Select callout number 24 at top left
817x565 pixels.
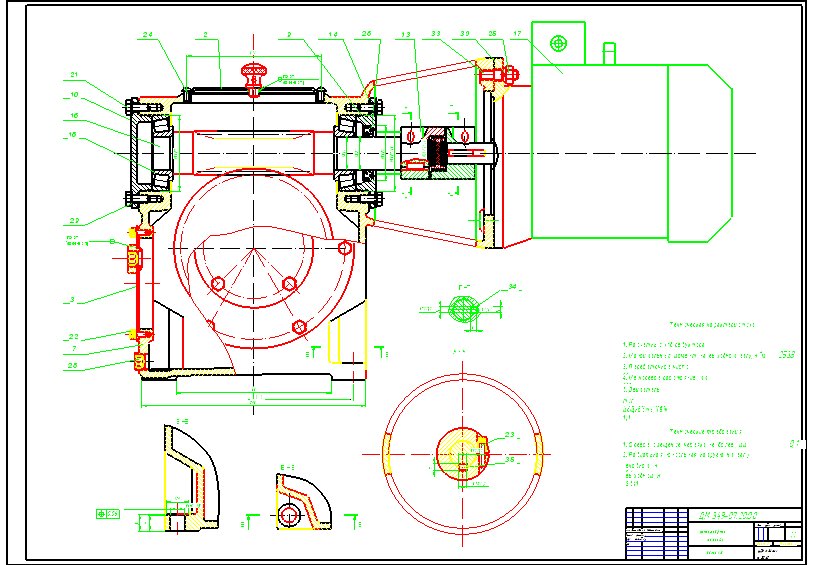[147, 35]
